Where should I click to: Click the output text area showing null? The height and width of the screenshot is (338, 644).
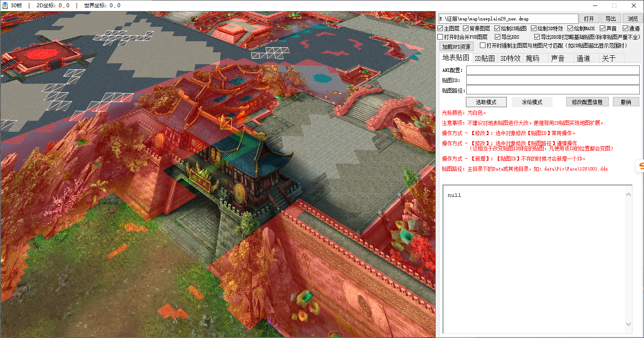coord(534,259)
